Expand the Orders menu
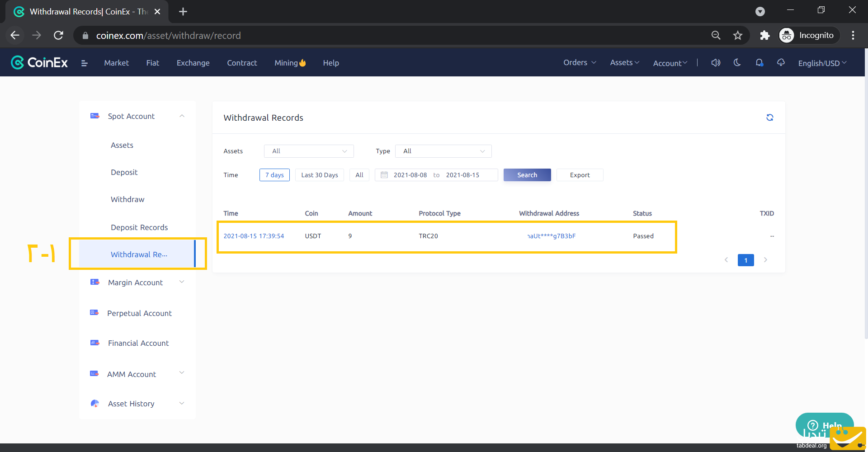868x452 pixels. point(580,63)
